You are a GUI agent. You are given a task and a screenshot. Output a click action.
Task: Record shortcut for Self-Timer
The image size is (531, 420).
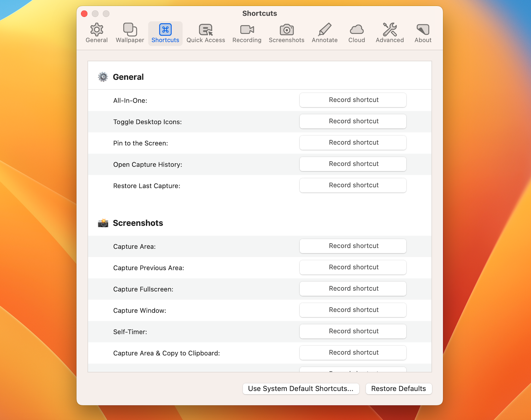[353, 331]
